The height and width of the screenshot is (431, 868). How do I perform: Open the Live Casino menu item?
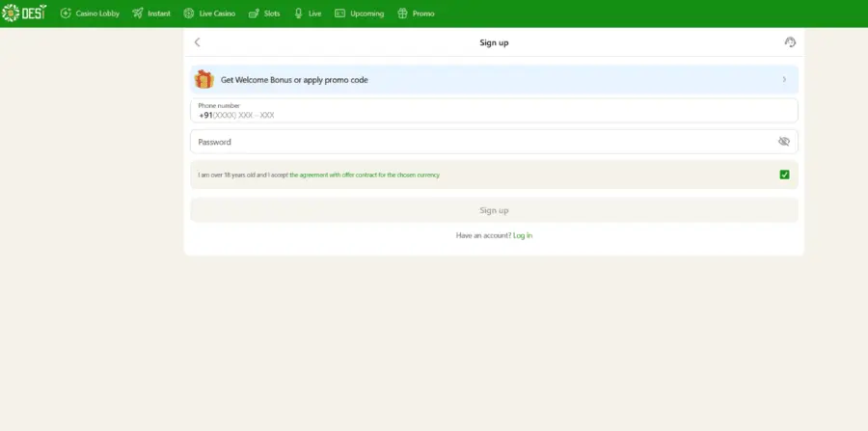coord(209,13)
